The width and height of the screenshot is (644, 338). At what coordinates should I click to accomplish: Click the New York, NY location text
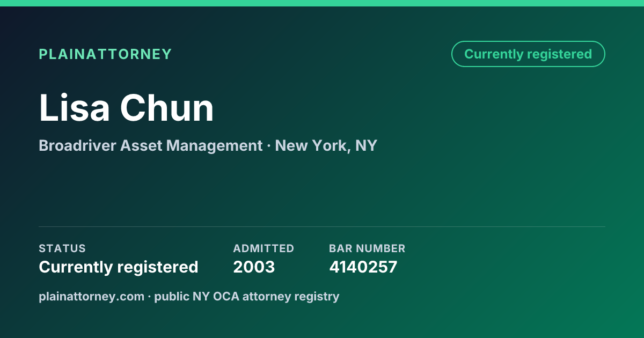click(326, 145)
